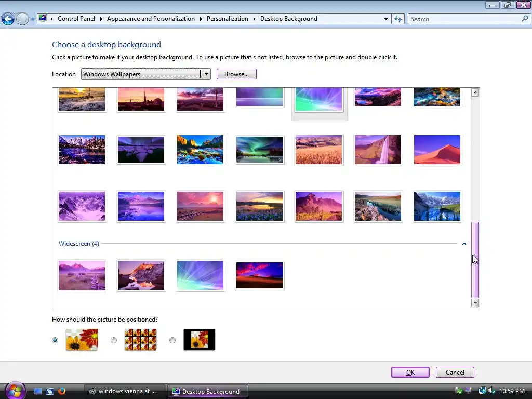Viewport: 532px width, 399px height.
Task: Click the scrollbar down arrow
Action: pos(475,303)
